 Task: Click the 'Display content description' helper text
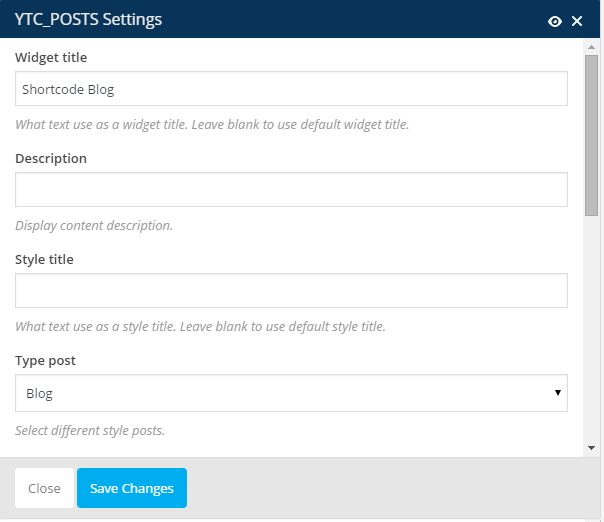[x=94, y=226]
